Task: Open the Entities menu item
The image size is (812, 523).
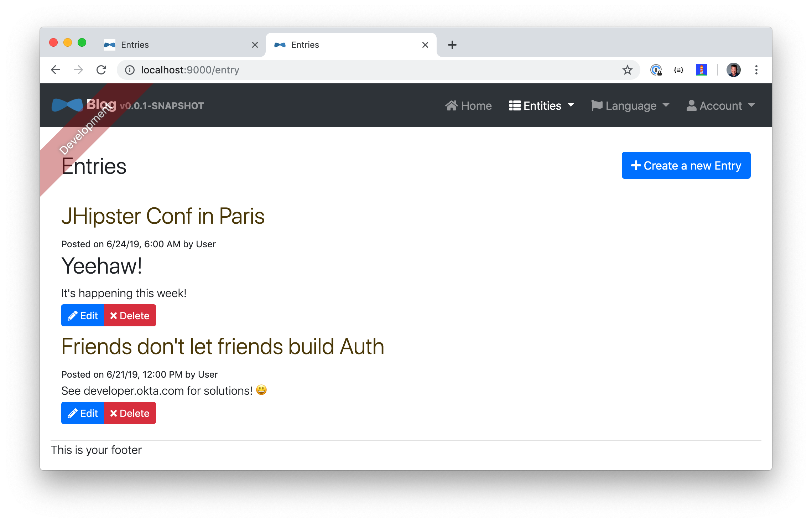Action: 540,105
